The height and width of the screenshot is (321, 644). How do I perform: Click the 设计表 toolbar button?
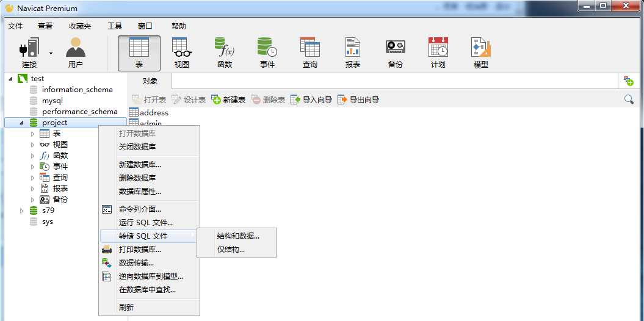pyautogui.click(x=189, y=99)
